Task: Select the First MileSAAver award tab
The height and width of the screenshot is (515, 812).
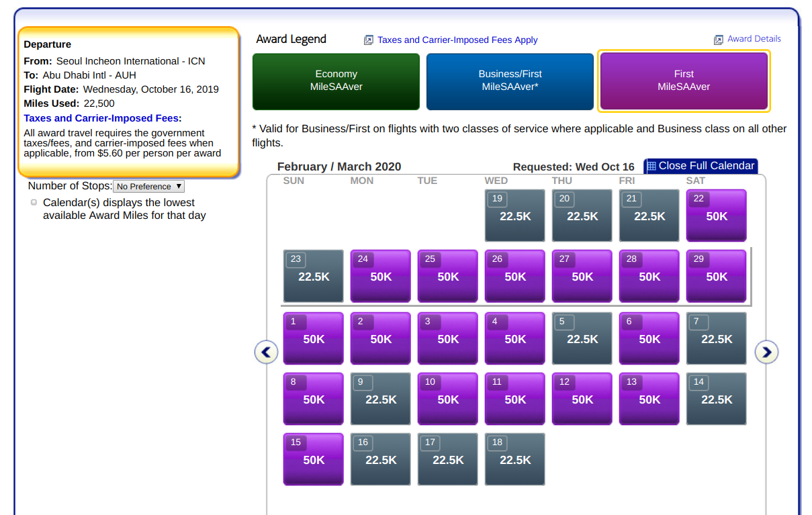Action: click(x=684, y=81)
